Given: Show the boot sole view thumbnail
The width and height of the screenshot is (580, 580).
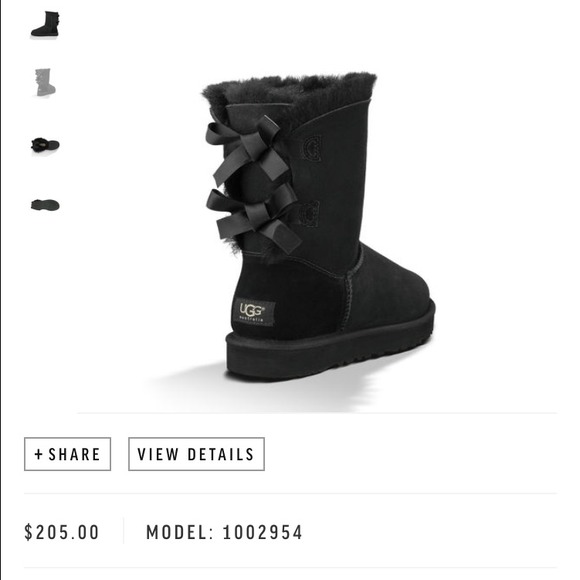Looking at the screenshot, I should pyautogui.click(x=45, y=205).
